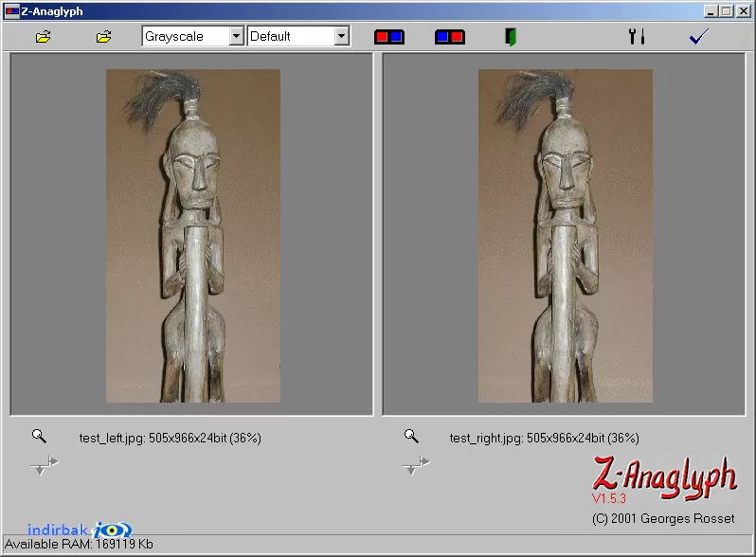Click the V1.5.3 version label
The width and height of the screenshot is (756, 557).
click(x=608, y=498)
